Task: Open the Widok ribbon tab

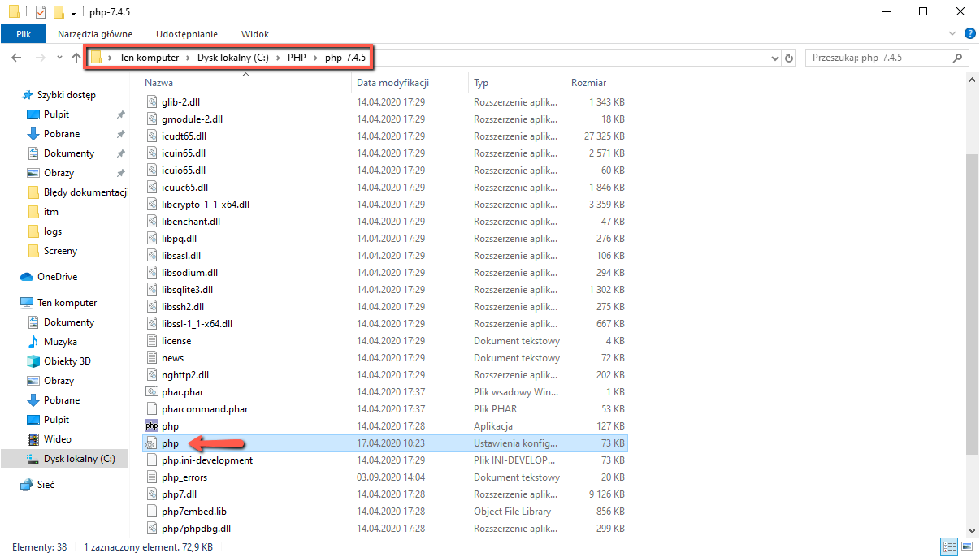Action: (255, 34)
